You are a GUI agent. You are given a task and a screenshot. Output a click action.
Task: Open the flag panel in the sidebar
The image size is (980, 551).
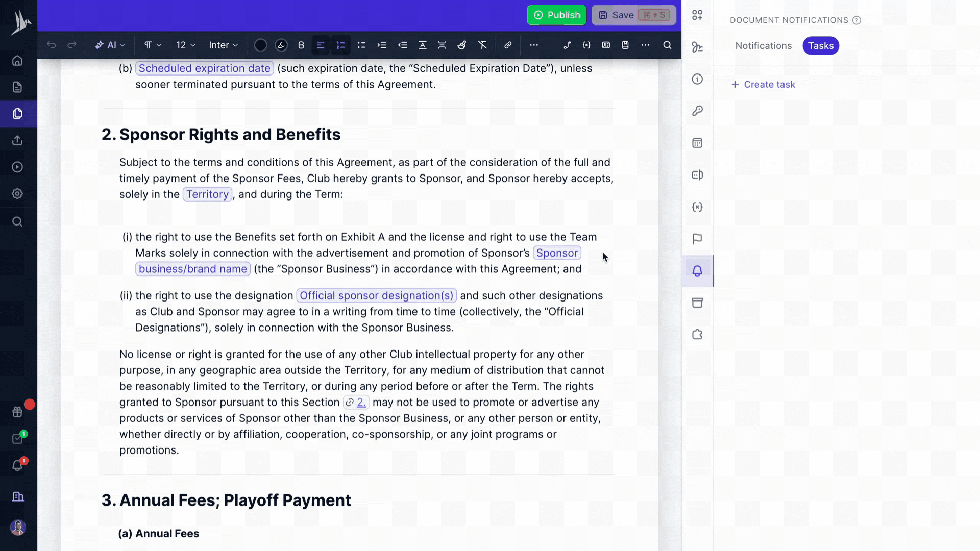click(697, 239)
